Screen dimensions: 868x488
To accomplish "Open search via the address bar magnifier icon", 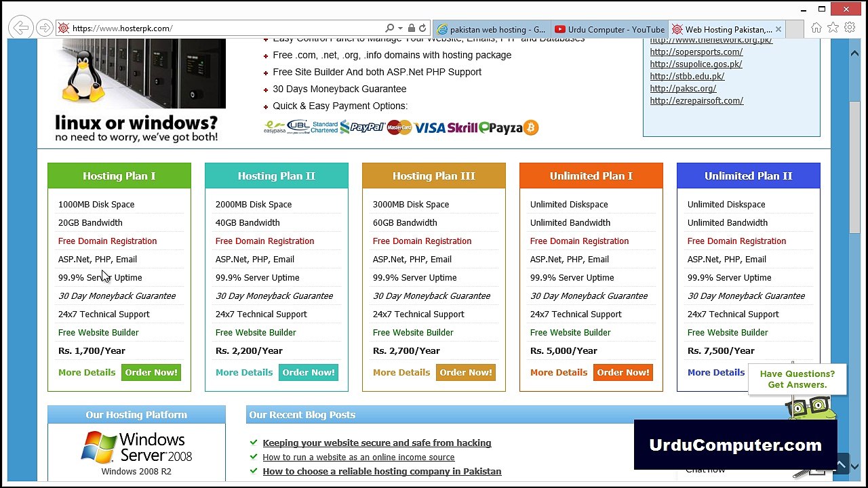I will 389,28.
